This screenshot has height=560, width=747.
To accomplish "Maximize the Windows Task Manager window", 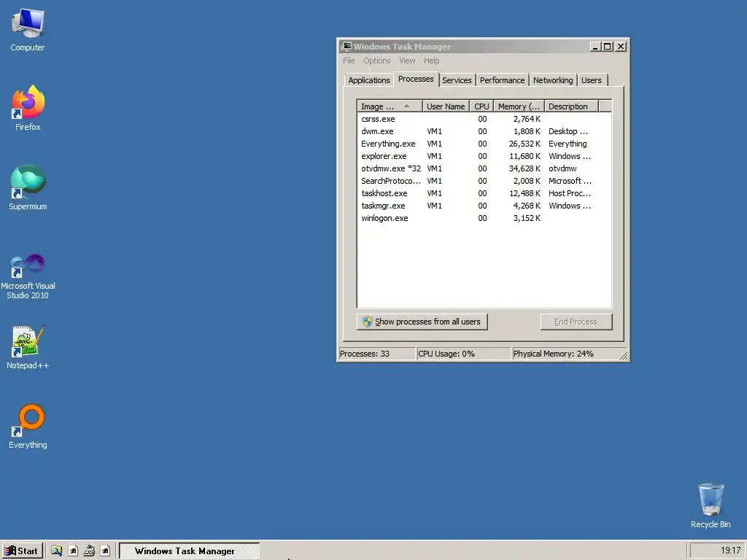I will 608,46.
